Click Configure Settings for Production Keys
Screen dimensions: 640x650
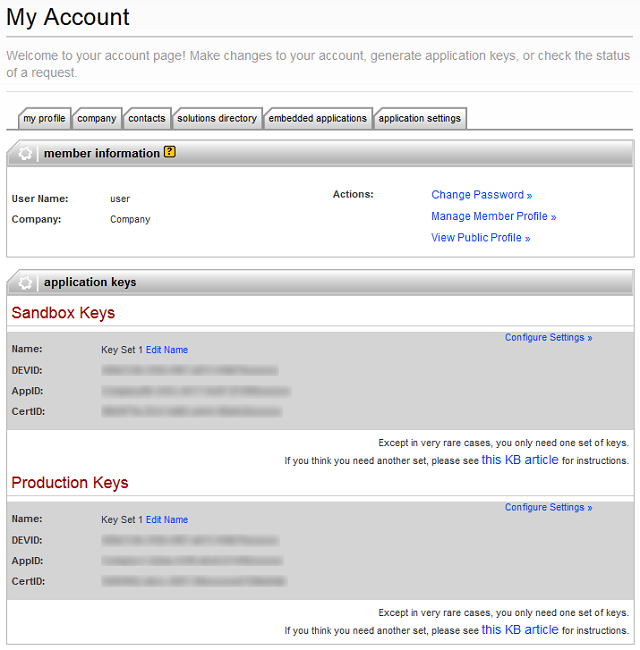[548, 507]
